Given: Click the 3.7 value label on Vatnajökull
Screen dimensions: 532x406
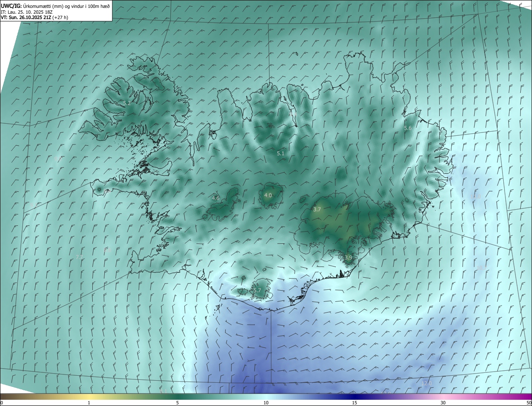Looking at the screenshot, I should coord(317,210).
